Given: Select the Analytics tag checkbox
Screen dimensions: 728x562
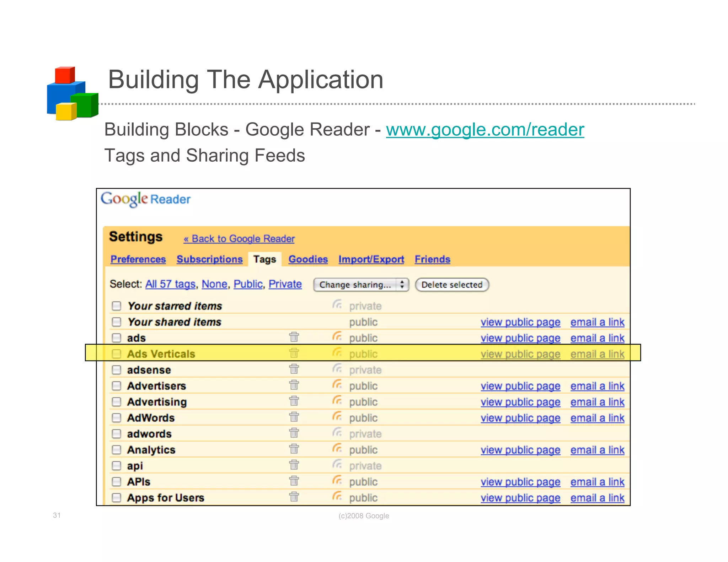Looking at the screenshot, I should [x=116, y=450].
